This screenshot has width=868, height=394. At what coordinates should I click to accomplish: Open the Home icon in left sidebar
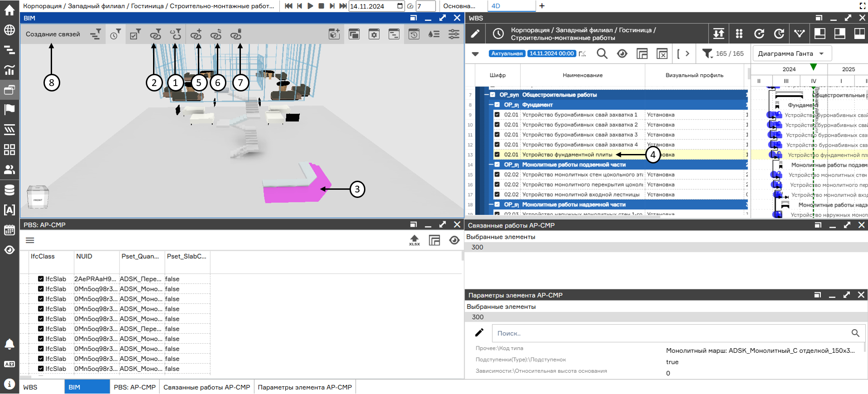coord(10,10)
